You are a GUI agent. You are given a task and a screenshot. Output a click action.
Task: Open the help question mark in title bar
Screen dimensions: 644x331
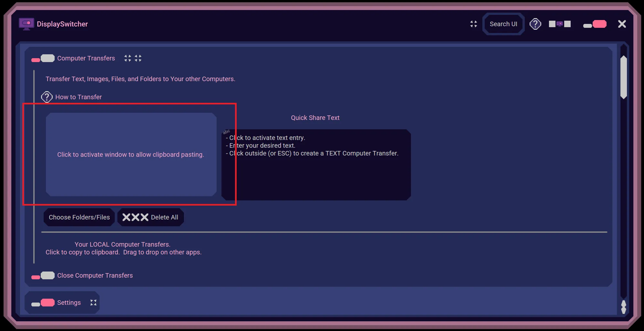click(535, 24)
